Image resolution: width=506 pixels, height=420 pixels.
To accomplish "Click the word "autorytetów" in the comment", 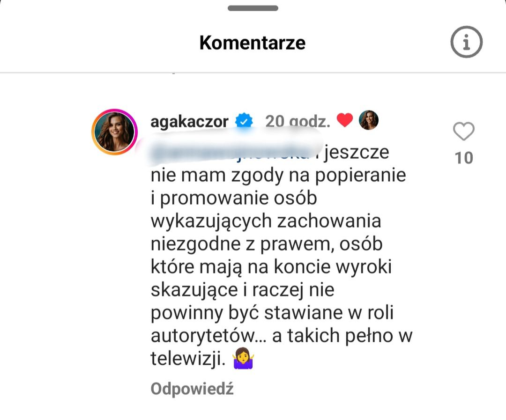I will point(203,336).
